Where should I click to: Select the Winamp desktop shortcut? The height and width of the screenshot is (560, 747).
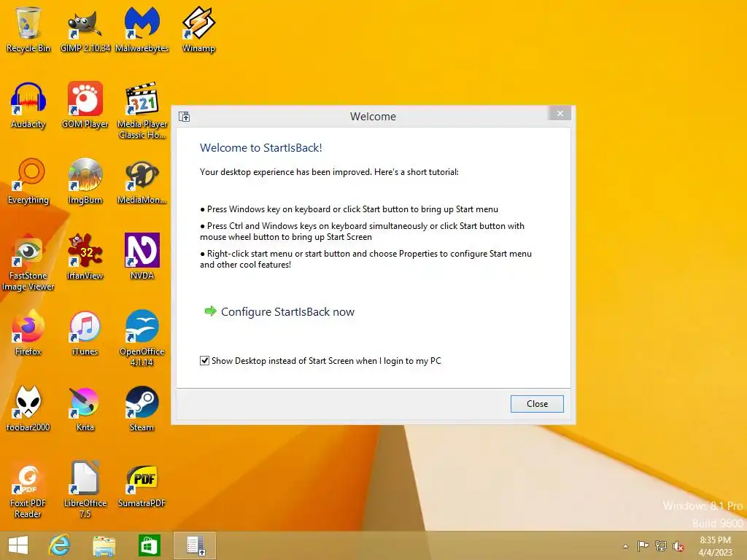(198, 29)
